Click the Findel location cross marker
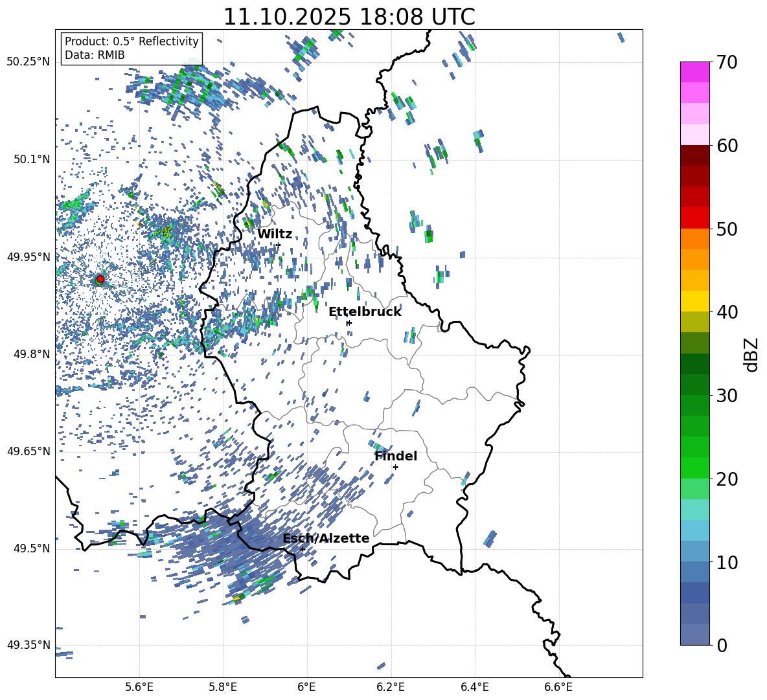The height and width of the screenshot is (700, 767). (x=395, y=468)
